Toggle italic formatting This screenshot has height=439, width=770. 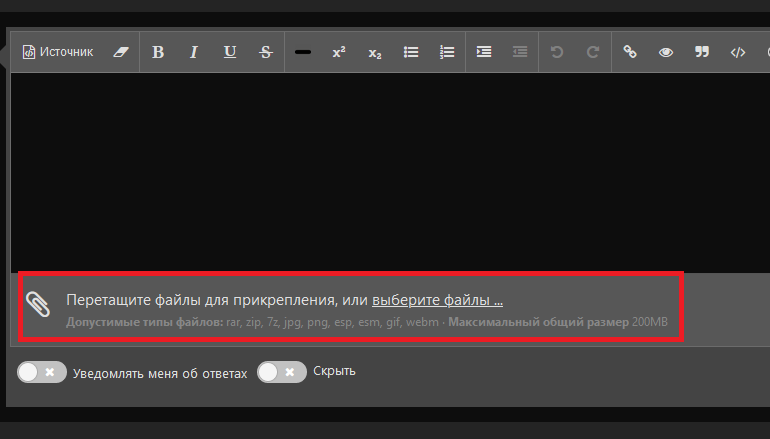click(x=194, y=52)
